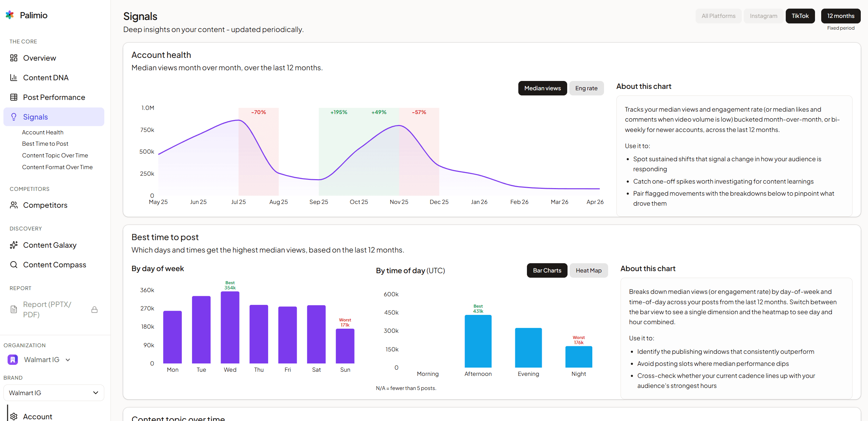Jump to Content Format Over Time section
This screenshot has height=421, width=868.
(57, 167)
